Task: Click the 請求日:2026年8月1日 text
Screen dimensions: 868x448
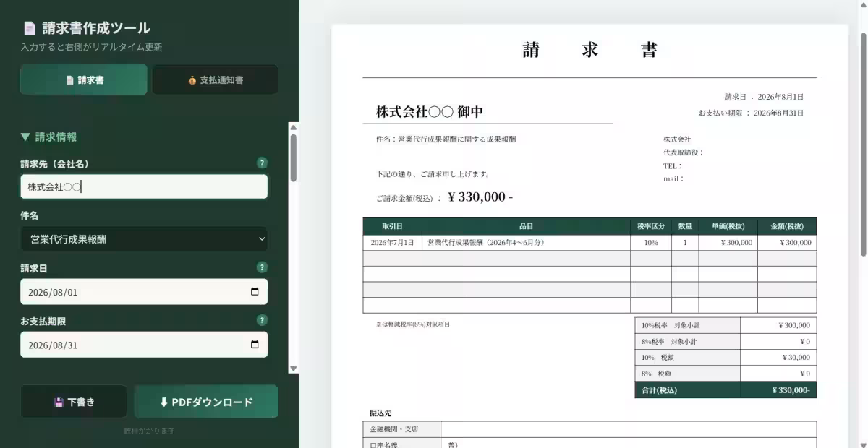Action: (x=764, y=97)
